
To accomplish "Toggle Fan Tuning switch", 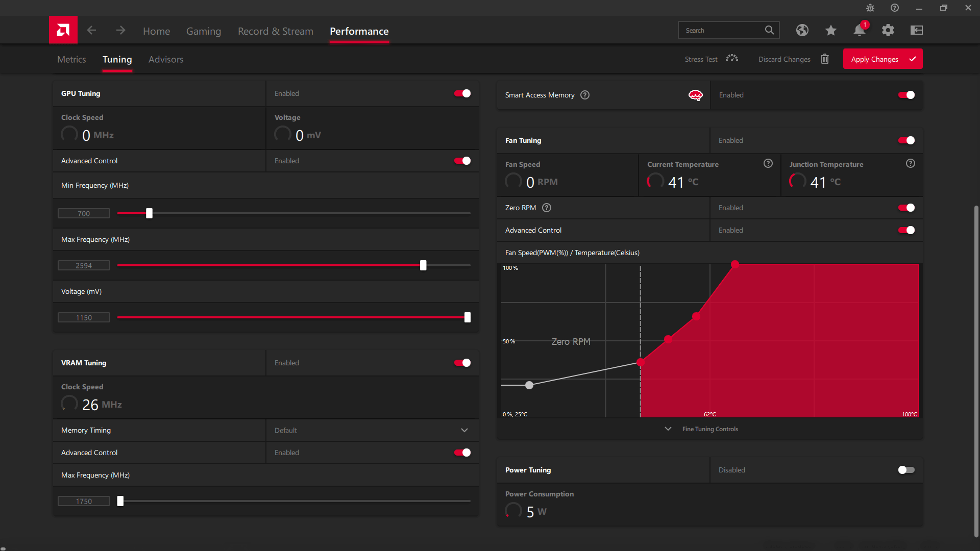I will tap(906, 140).
